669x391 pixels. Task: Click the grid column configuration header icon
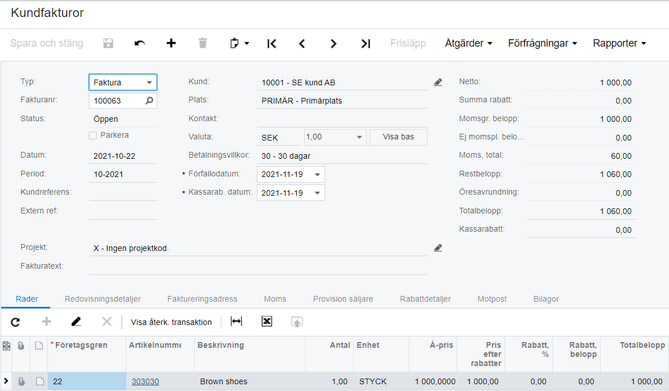coord(6,346)
